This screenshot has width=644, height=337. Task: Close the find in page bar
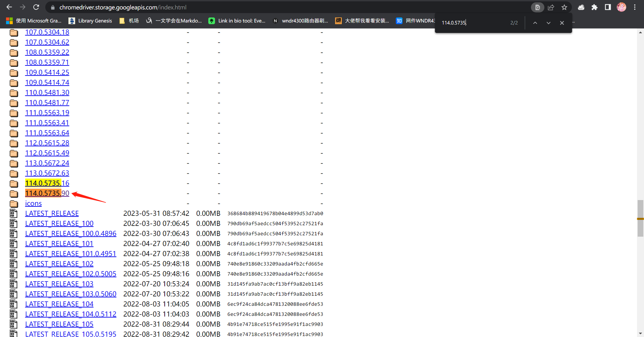pos(562,23)
